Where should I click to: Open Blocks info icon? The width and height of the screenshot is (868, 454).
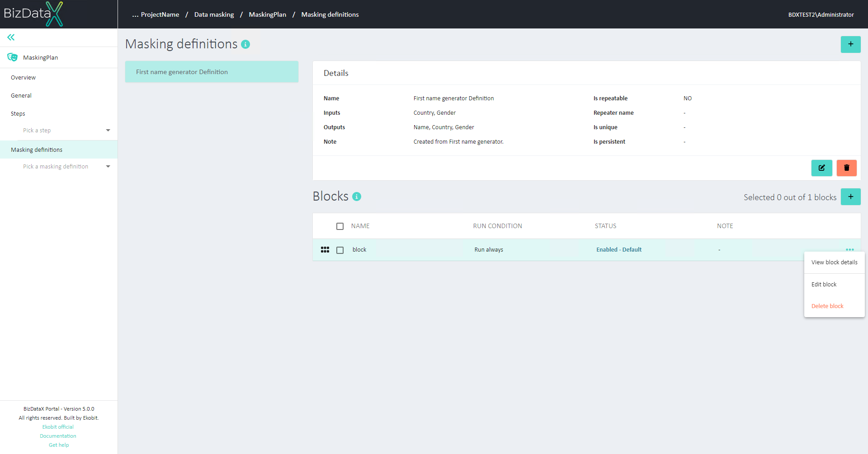[x=357, y=197]
